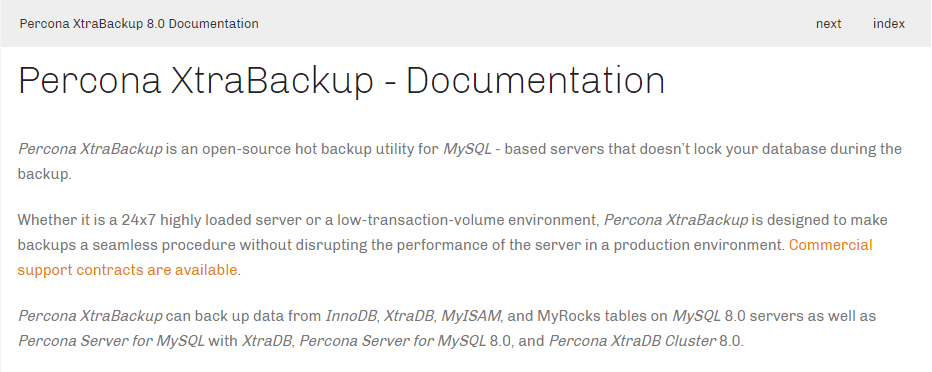Click the "24x7" text
This screenshot has height=372, width=932.
138,220
